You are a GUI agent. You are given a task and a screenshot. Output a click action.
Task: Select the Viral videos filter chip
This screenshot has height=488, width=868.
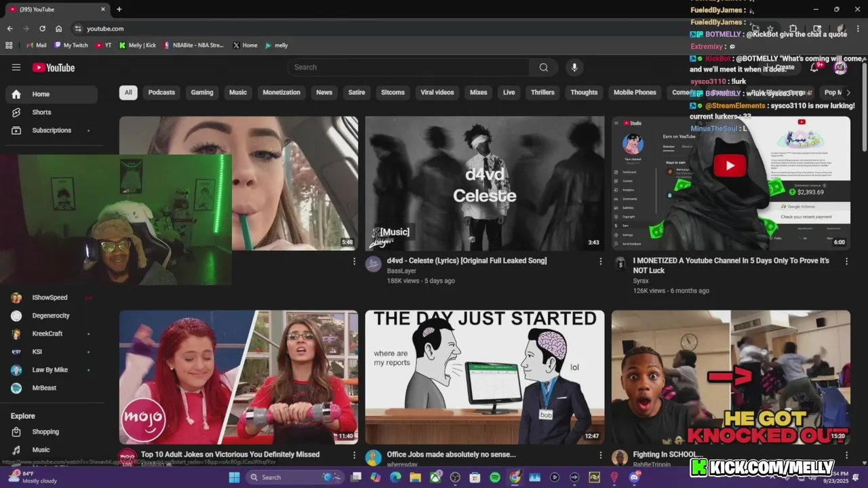pos(437,92)
